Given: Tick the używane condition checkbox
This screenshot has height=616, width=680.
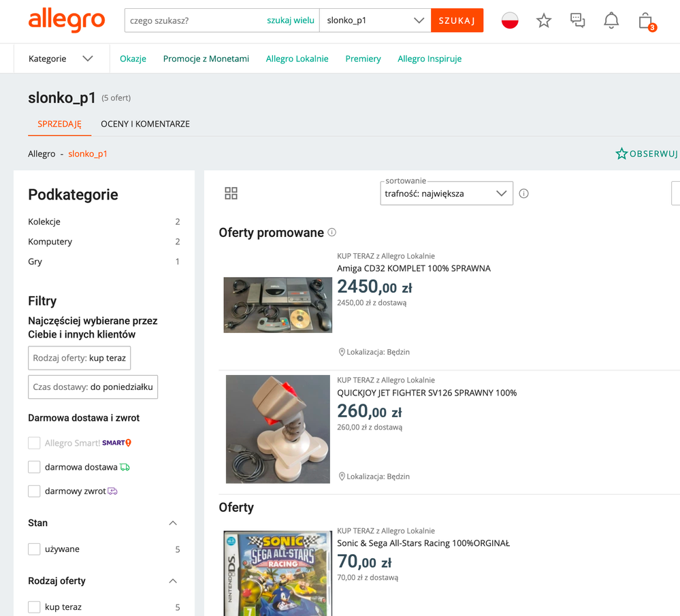Looking at the screenshot, I should point(34,549).
